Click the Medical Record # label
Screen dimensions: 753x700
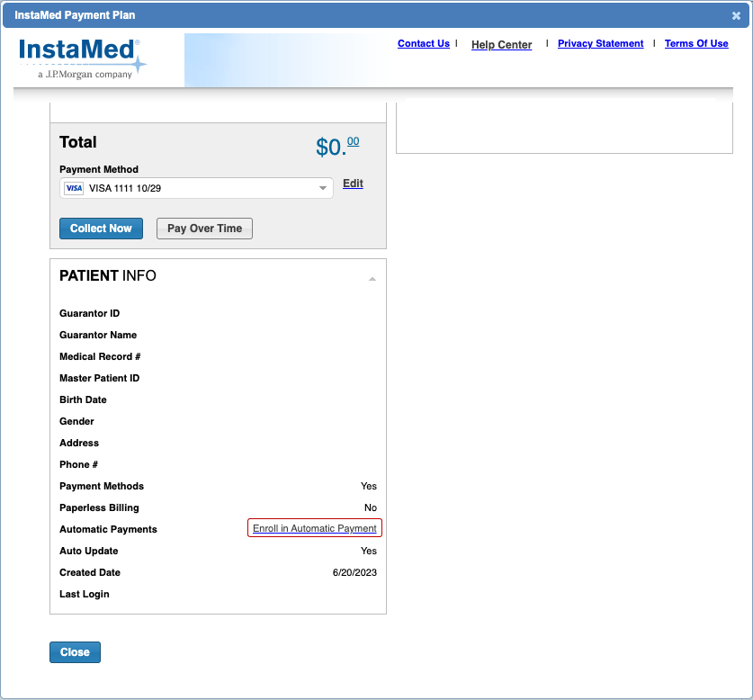click(x=100, y=356)
